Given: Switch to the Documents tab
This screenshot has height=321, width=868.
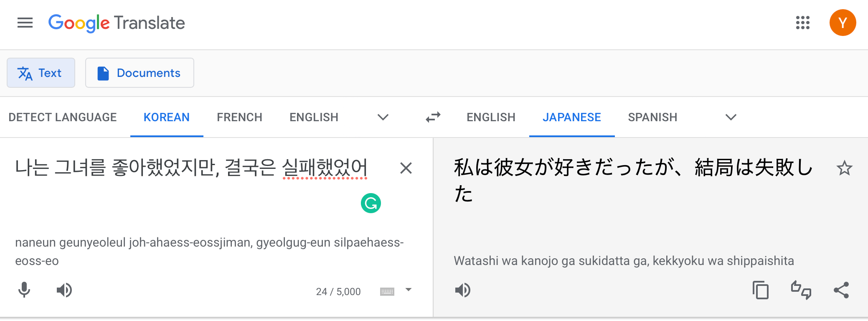Looking at the screenshot, I should point(140,73).
